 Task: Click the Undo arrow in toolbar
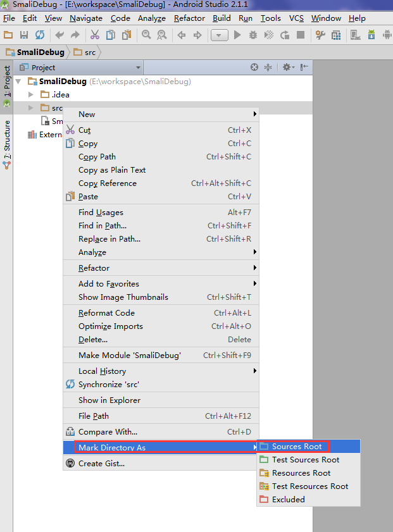[59, 35]
